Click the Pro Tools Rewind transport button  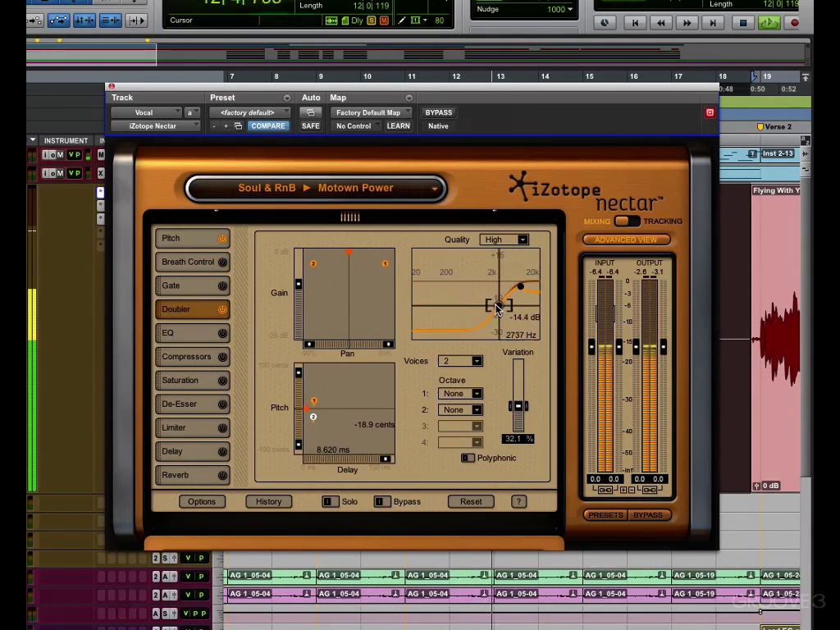pos(661,22)
